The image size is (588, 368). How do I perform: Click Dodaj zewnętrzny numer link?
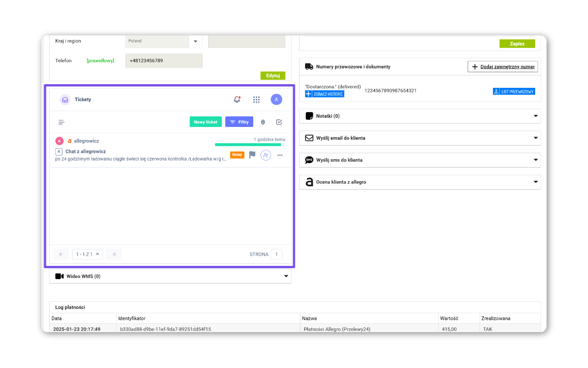click(503, 67)
